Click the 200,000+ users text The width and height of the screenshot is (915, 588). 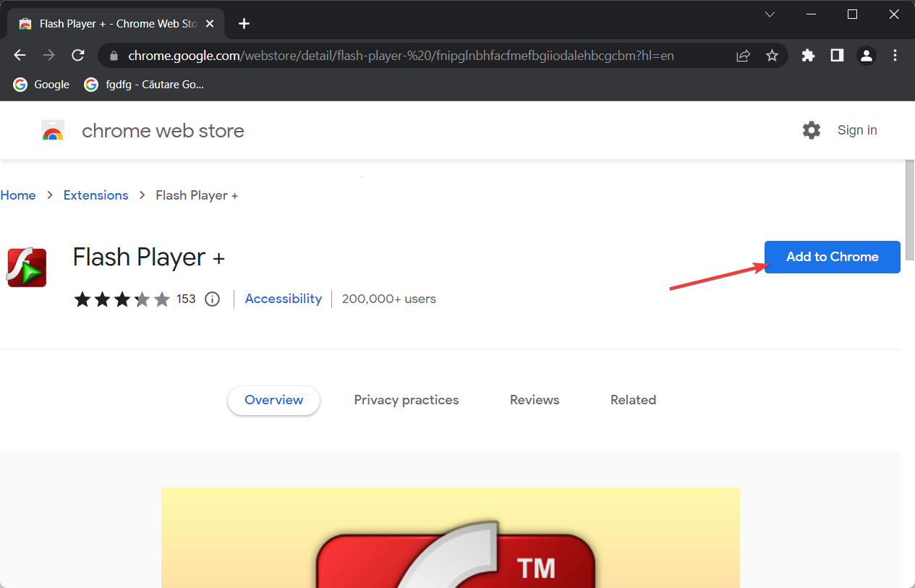pyautogui.click(x=389, y=299)
